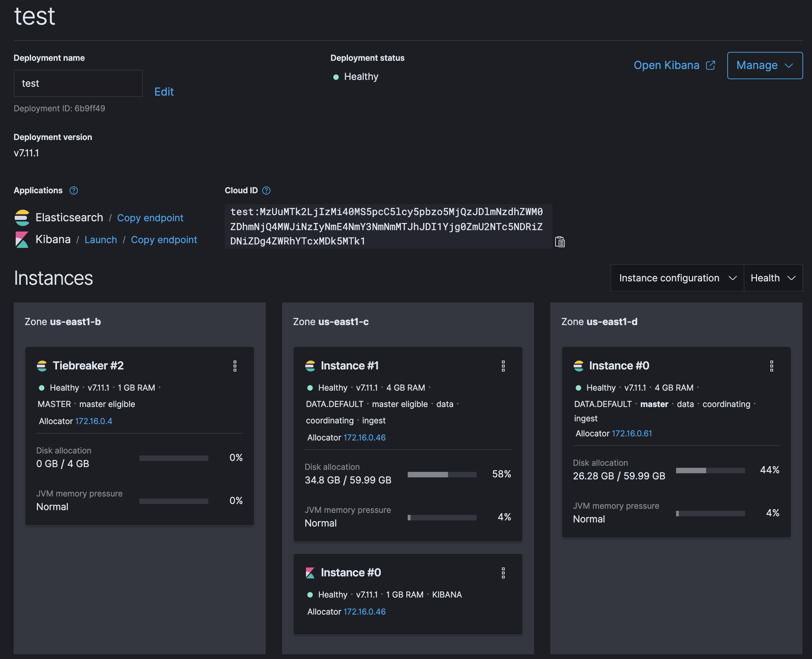Open Applications help tooltip icon
This screenshot has height=659, width=812.
coord(74,191)
